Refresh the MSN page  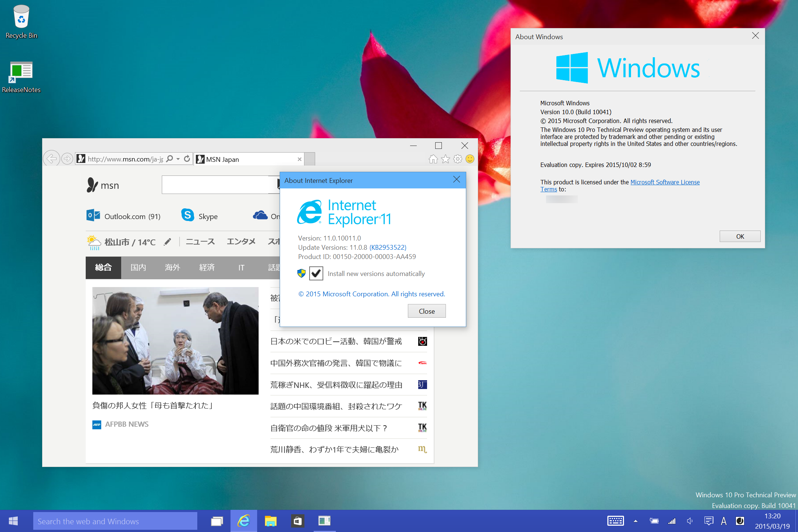tap(187, 158)
